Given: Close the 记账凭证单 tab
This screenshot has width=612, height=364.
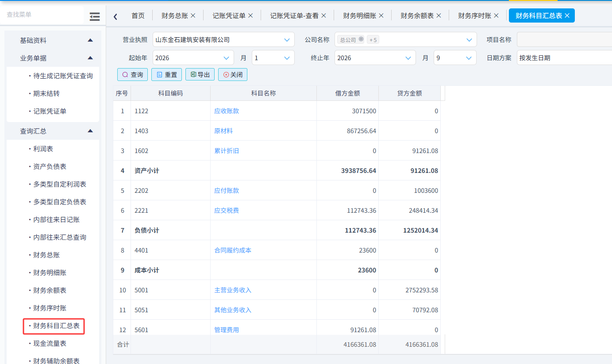Looking at the screenshot, I should click(x=250, y=15).
